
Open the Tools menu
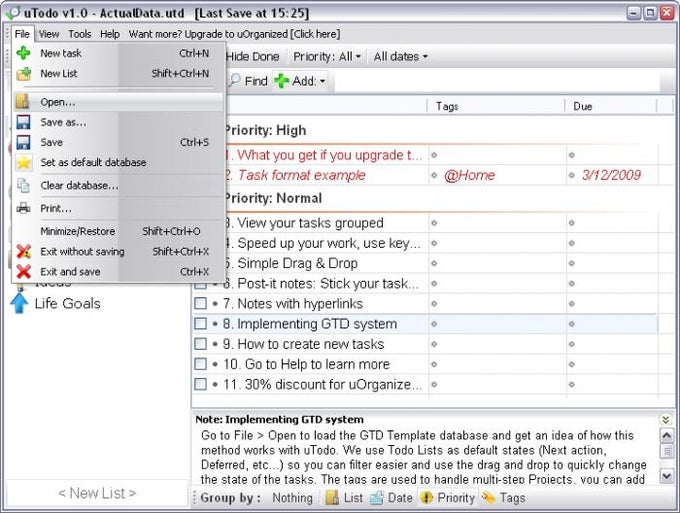pyautogui.click(x=80, y=34)
